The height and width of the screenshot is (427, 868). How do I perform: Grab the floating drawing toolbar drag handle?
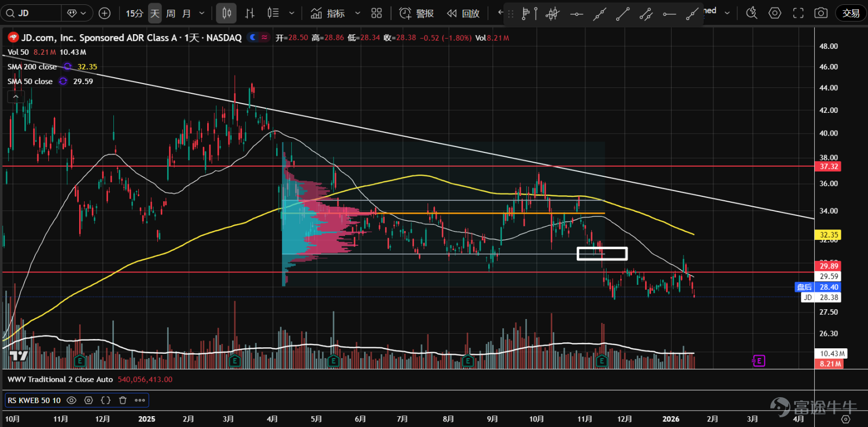(x=510, y=14)
